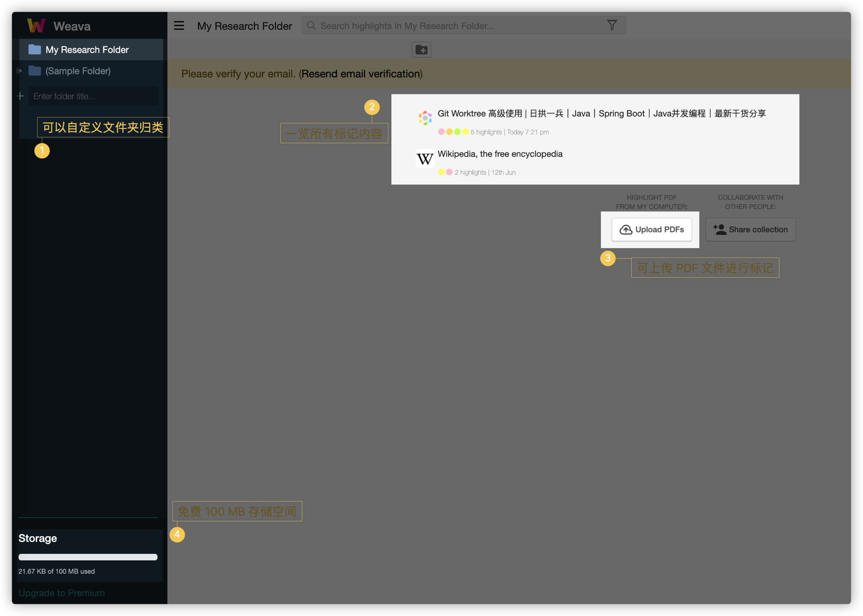
Task: Click the Search highlights input box
Action: (x=463, y=25)
